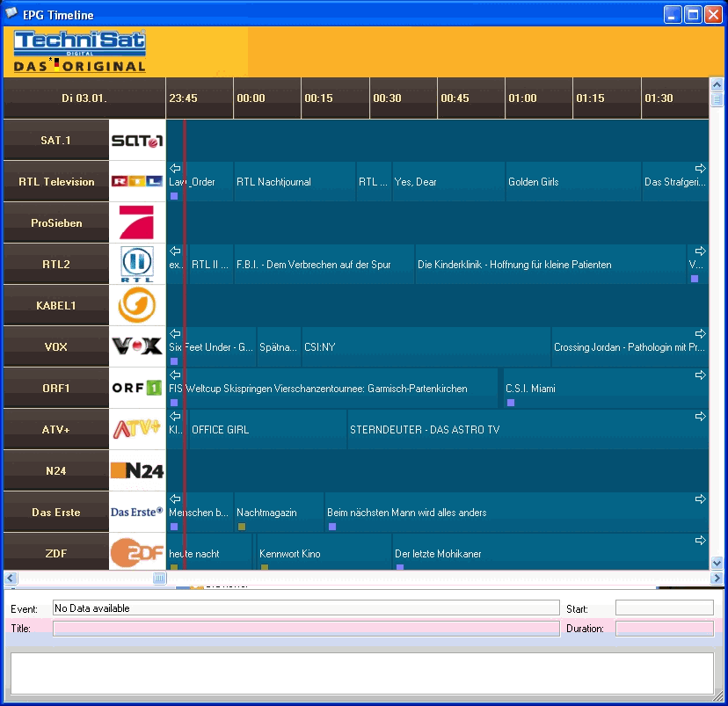Screen dimensions: 728x706
Task: Select the SAT.1 channel button
Action: pyautogui.click(x=56, y=140)
